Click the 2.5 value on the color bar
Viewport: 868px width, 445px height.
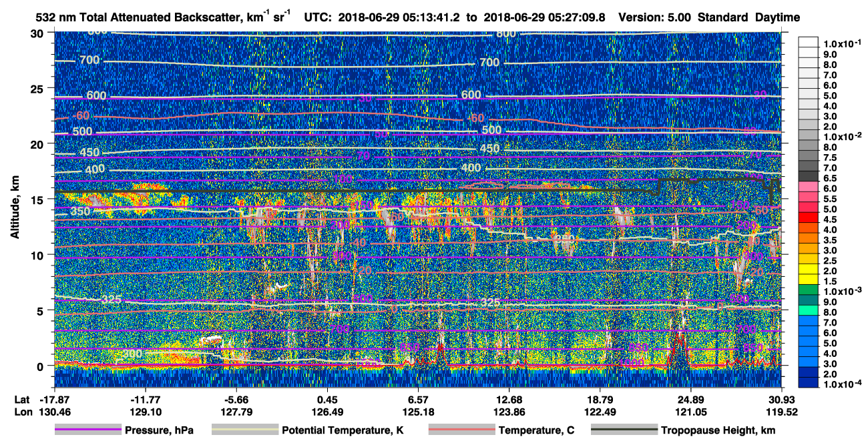[829, 261]
